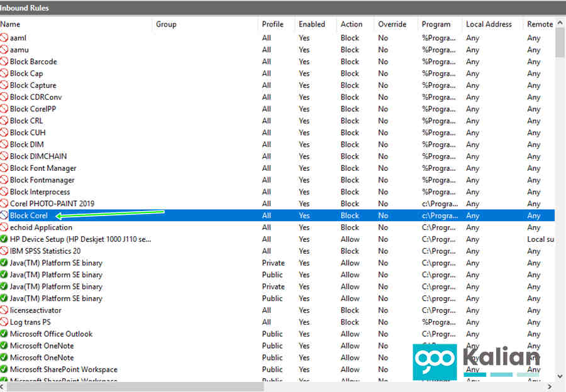
Task: Select the aamu rule name
Action: click(19, 50)
